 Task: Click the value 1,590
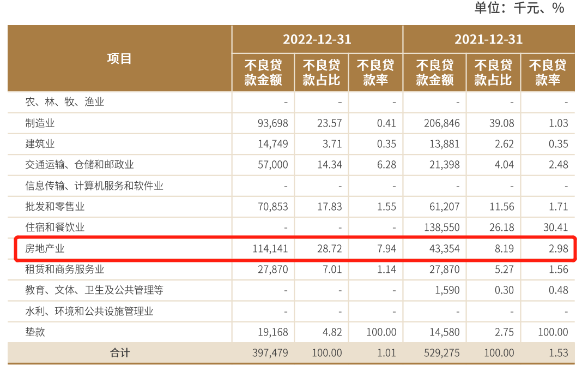click(447, 290)
